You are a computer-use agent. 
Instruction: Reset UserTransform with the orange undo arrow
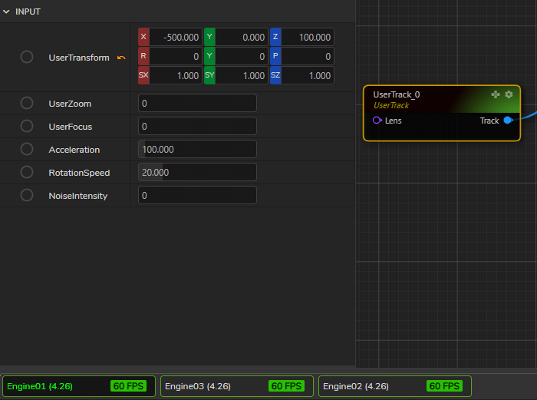[x=121, y=58]
